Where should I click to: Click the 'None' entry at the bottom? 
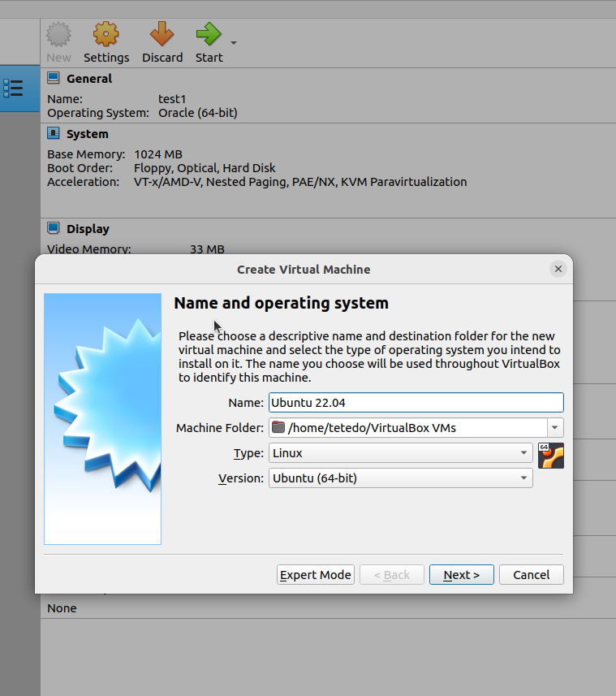[x=62, y=608]
